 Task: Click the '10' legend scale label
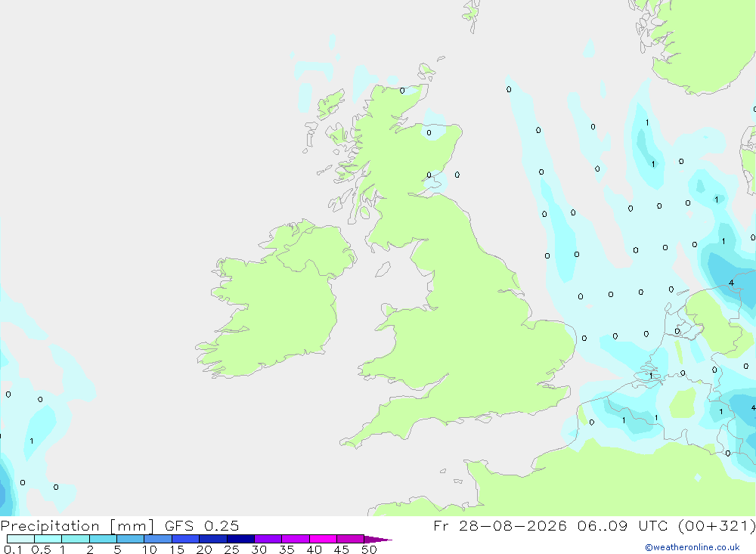click(150, 549)
